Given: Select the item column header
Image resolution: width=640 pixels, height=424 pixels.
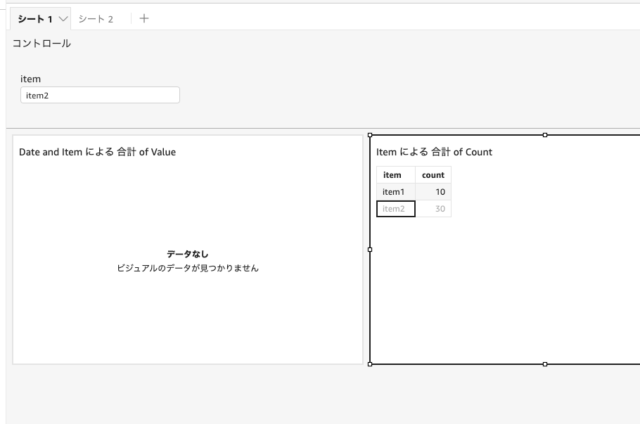Looking at the screenshot, I should point(396,175).
